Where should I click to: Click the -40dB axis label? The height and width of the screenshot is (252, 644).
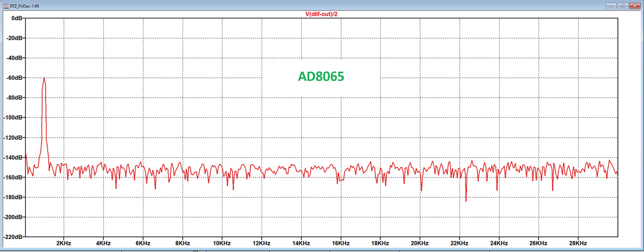tap(15, 58)
